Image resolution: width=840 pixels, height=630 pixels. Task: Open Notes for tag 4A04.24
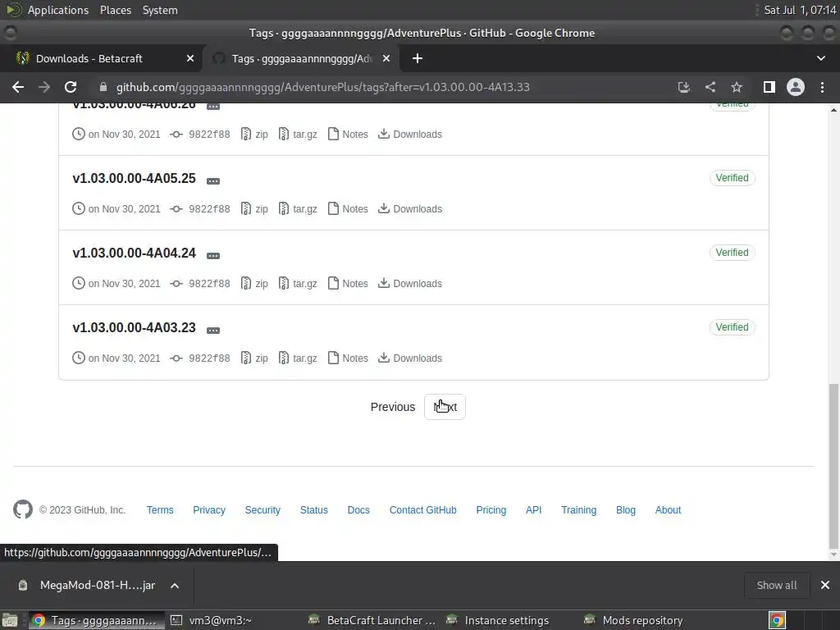click(x=348, y=283)
